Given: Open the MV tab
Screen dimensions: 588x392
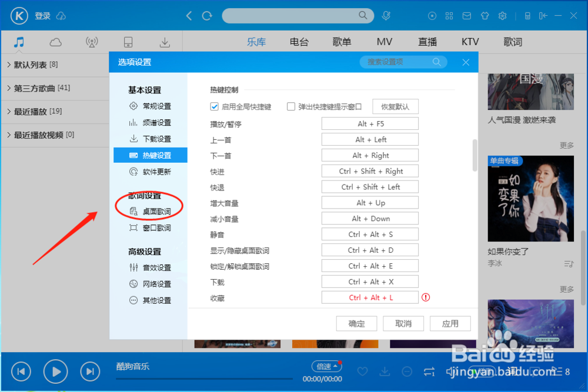Looking at the screenshot, I should (x=385, y=42).
